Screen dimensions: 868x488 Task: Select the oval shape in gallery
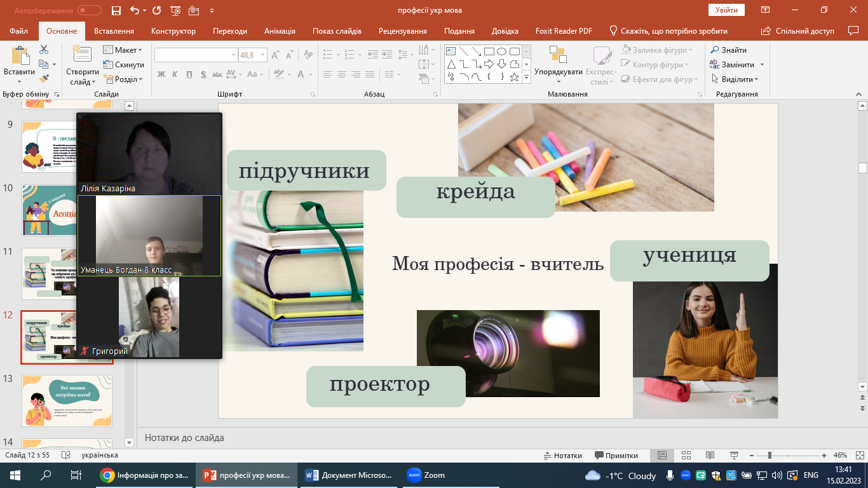(502, 51)
